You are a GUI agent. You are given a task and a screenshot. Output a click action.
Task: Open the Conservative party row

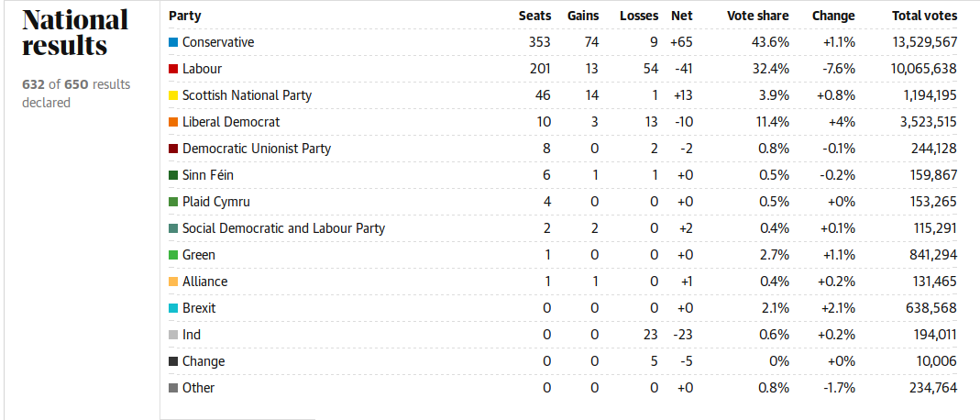[218, 42]
